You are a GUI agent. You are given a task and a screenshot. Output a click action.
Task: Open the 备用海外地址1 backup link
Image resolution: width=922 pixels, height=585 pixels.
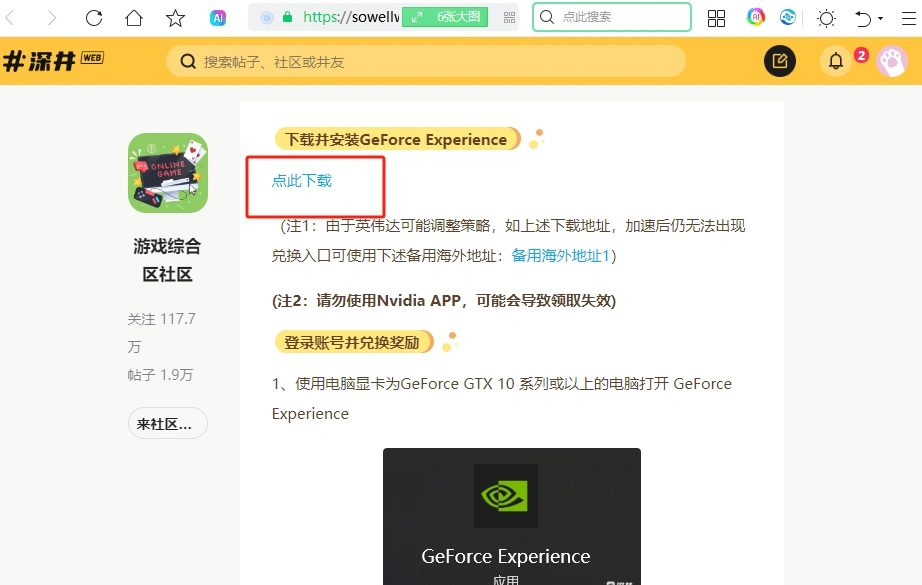coord(560,256)
